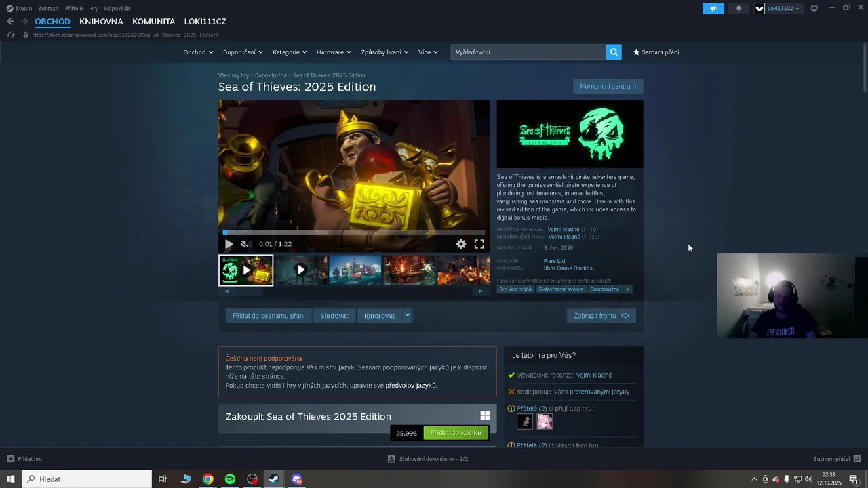
Task: Expand the Kategorie dropdown
Action: [290, 52]
